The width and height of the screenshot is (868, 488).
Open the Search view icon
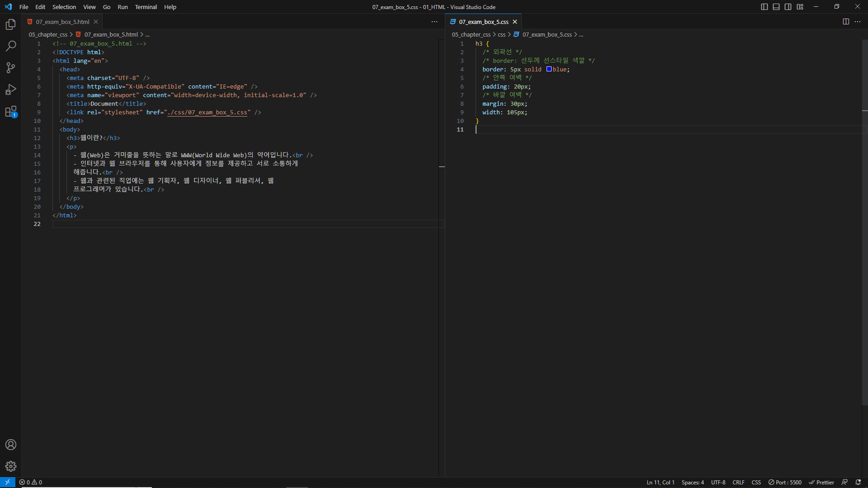point(11,46)
